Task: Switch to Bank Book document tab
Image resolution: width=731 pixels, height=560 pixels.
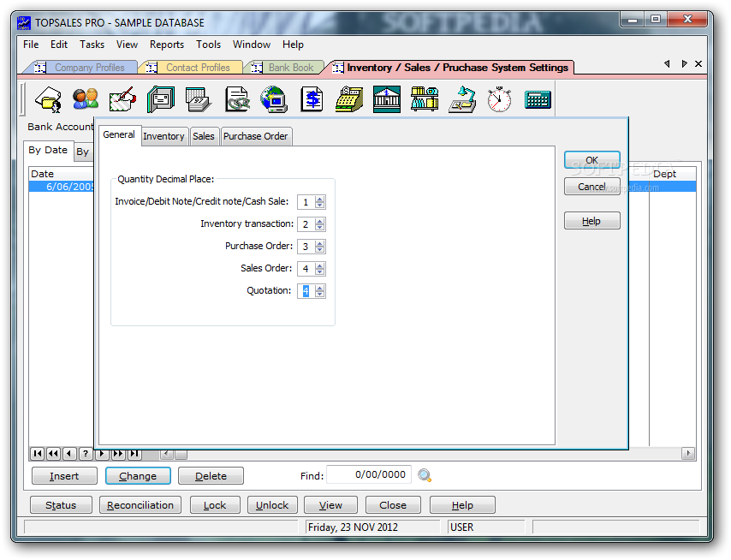Action: [291, 68]
